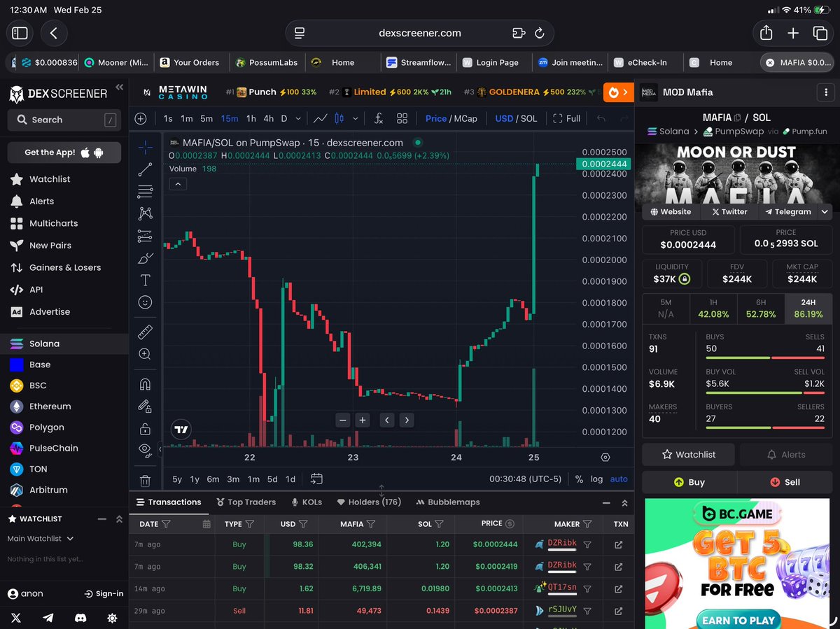Add MAFIA to Watchlist button
The height and width of the screenshot is (629, 840).
pos(689,454)
